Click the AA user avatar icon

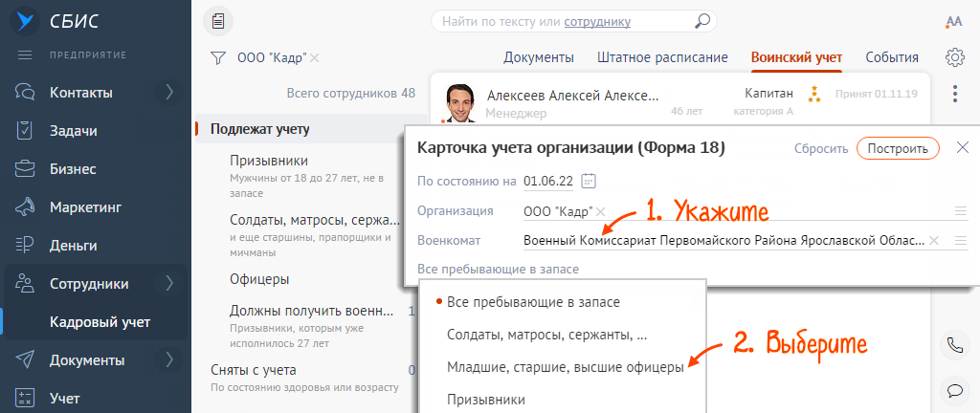pos(954,22)
